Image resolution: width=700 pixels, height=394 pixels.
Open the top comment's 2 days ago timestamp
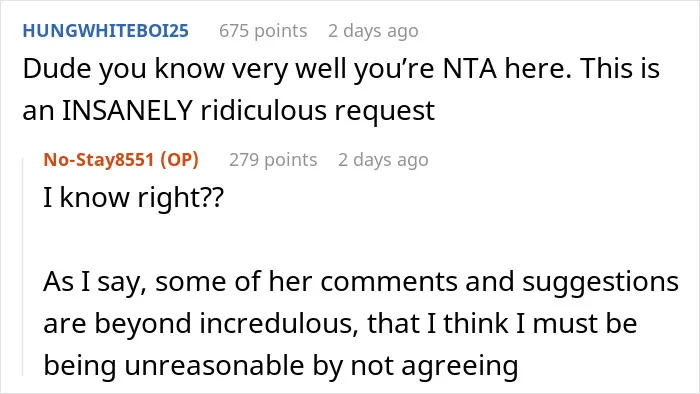(373, 31)
